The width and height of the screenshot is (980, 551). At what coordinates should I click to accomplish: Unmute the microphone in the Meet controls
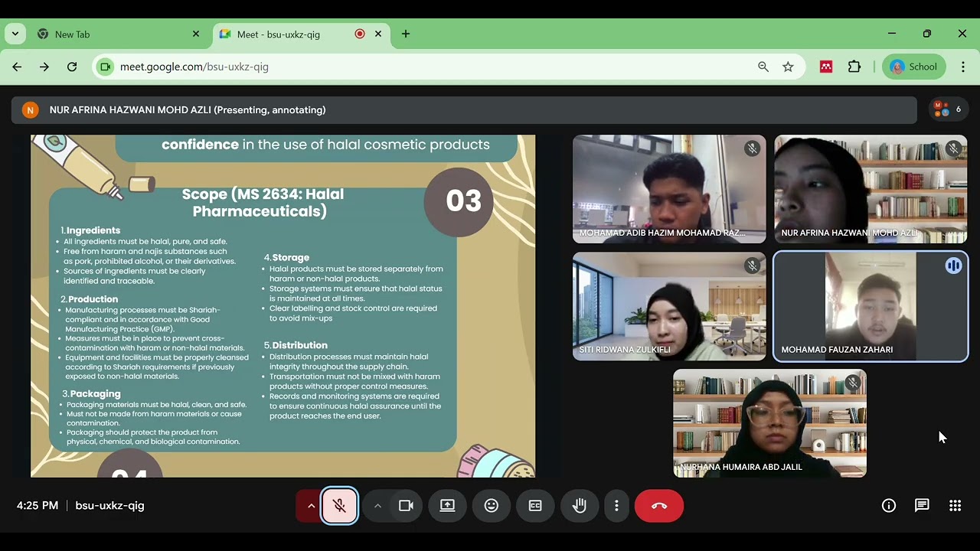pos(339,506)
